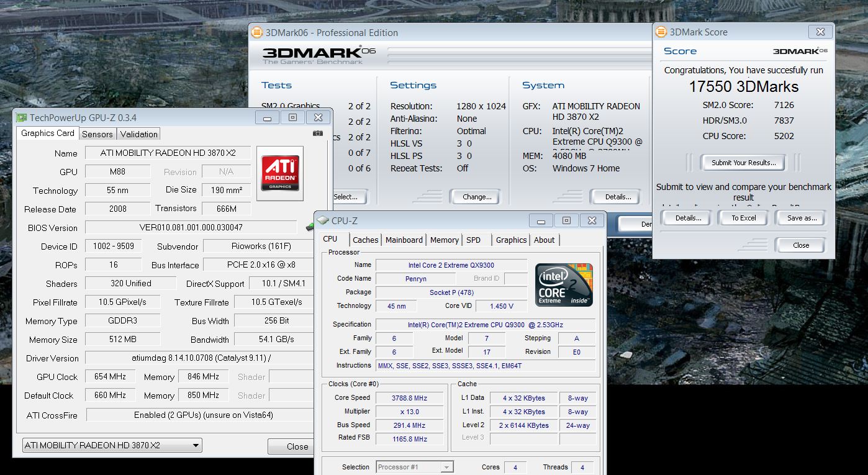
Task: Switch to the Sensors tab in GPU-Z
Action: point(97,134)
